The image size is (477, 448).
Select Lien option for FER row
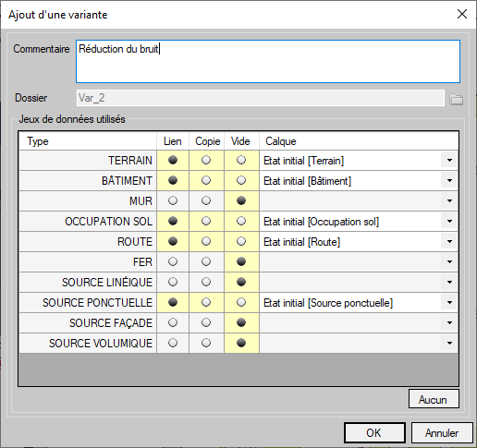coord(173,261)
